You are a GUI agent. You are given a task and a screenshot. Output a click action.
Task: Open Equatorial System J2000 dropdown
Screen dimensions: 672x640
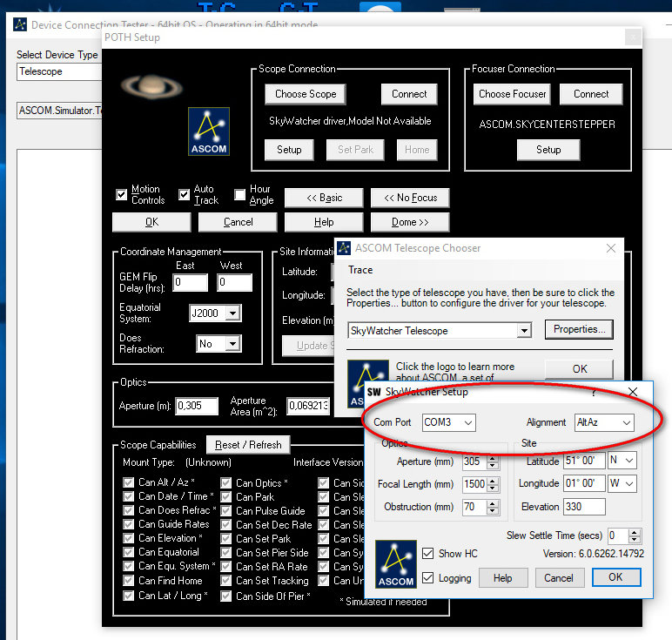215,313
